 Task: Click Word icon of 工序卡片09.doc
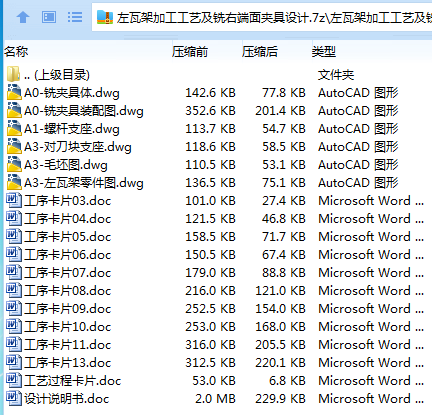coord(14,308)
